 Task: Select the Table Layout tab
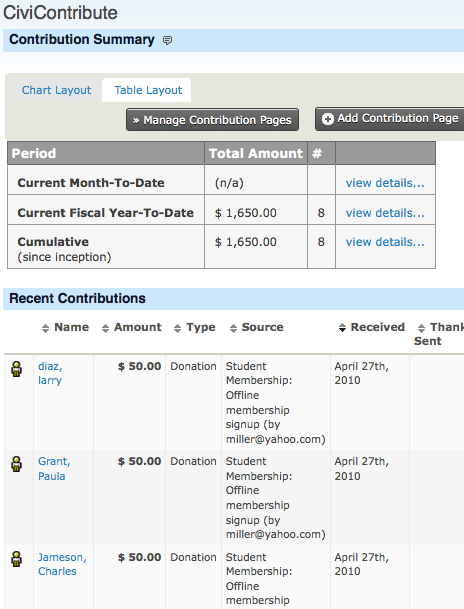[148, 90]
